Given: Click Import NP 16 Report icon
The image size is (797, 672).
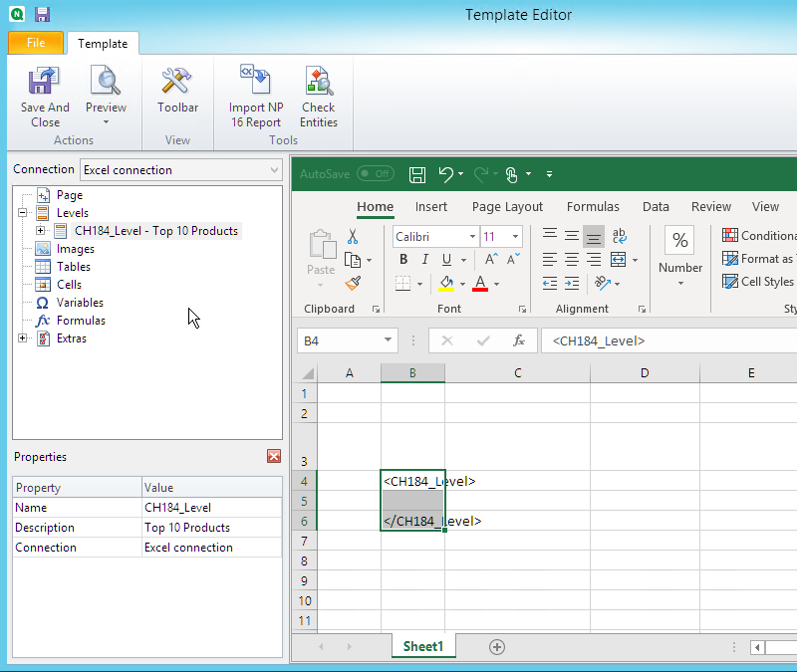Looking at the screenshot, I should coord(256,84).
